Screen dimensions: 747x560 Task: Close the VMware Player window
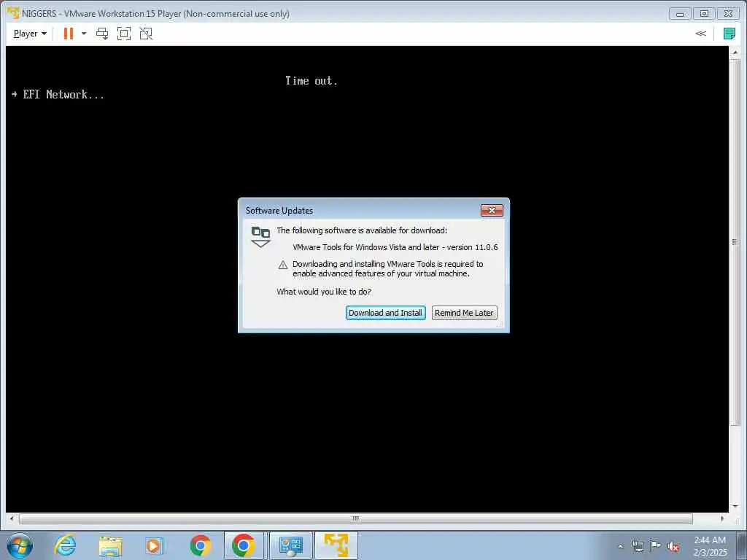tap(729, 14)
